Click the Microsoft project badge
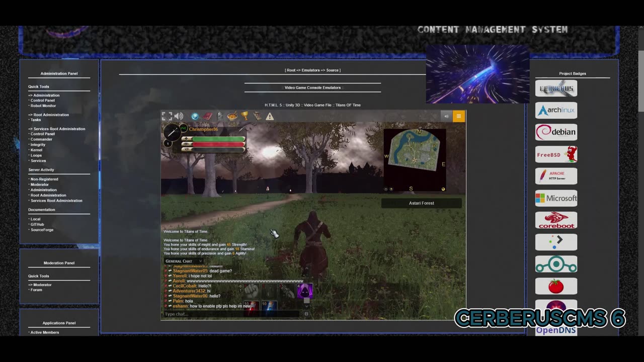Viewport: 644px width, 362px height. [x=556, y=198]
